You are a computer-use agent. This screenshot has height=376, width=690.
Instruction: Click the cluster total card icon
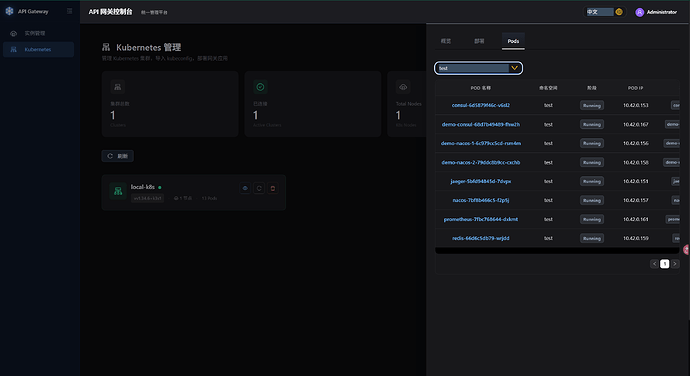[117, 87]
